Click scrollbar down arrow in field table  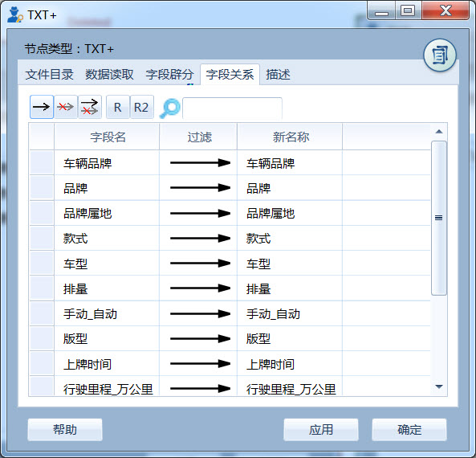(x=438, y=386)
